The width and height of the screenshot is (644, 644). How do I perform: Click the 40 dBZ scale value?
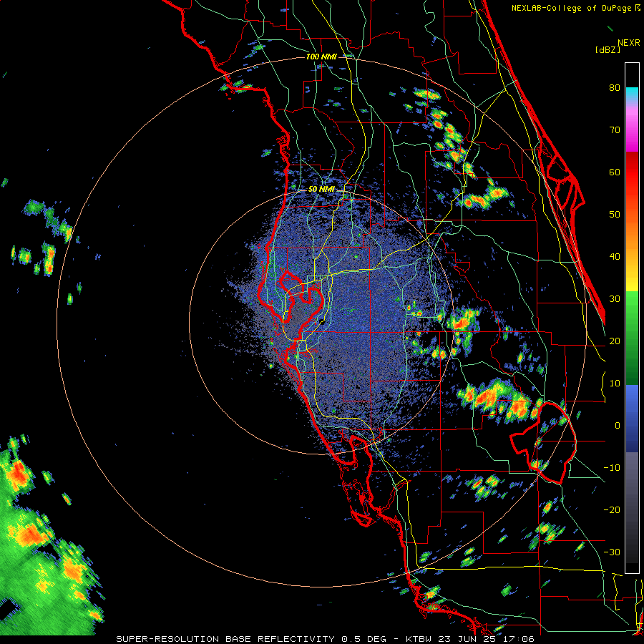coord(614,257)
